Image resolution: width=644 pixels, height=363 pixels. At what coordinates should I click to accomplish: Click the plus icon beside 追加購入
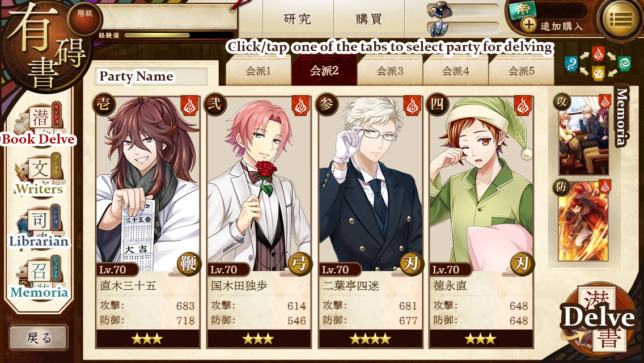[x=528, y=25]
